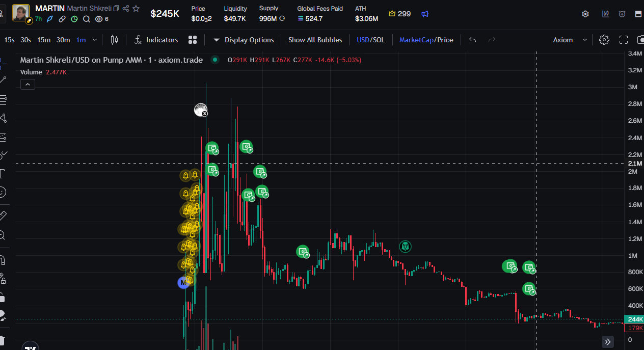Click the magnifier search icon under MARTIN
Screen dimensions: 644x350
coord(87,19)
